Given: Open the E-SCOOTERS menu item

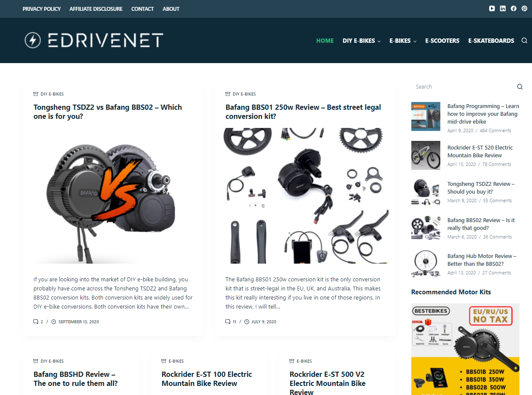Looking at the screenshot, I should point(442,41).
